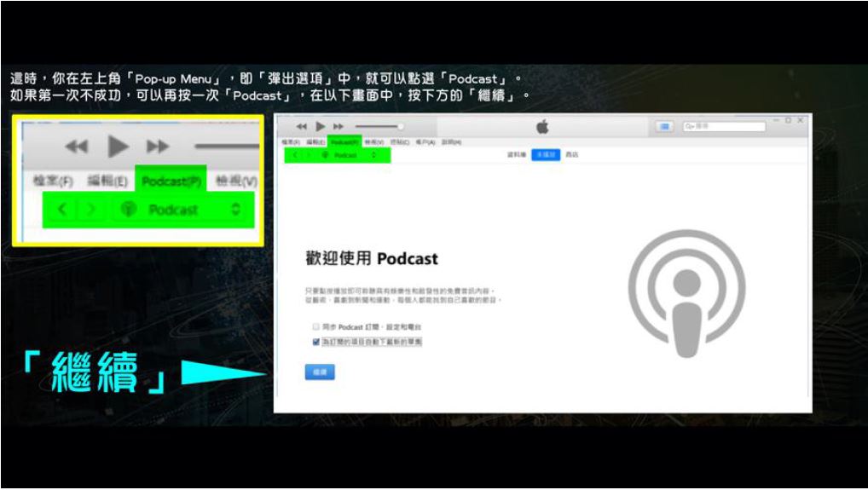The image size is (868, 490).
Task: Toggle the list view button beside the search box
Action: 664,127
